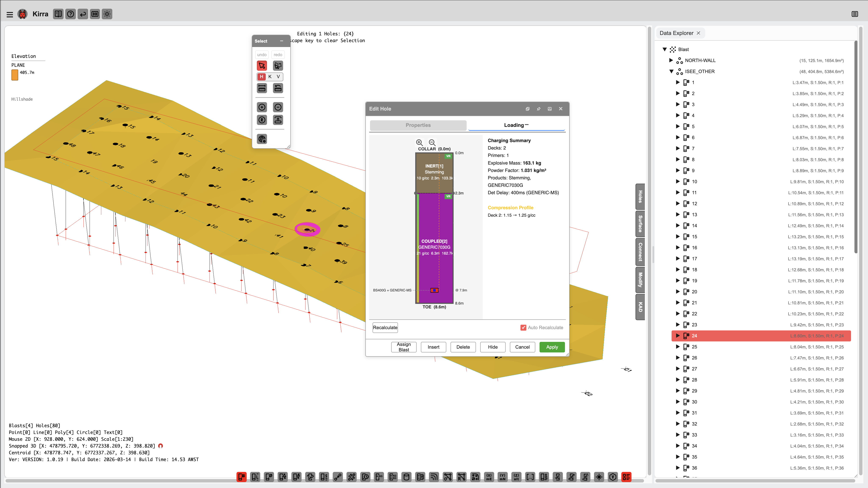This screenshot has height=488, width=868.
Task: Click the light/dark theme sun icon
Action: 107,14
